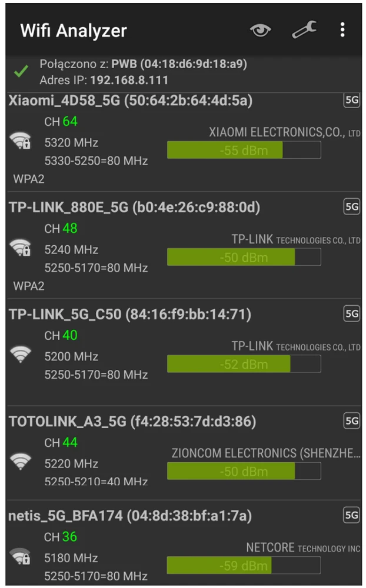Tap the 5G badge on Xiaomi_4D58_5G

(x=351, y=101)
